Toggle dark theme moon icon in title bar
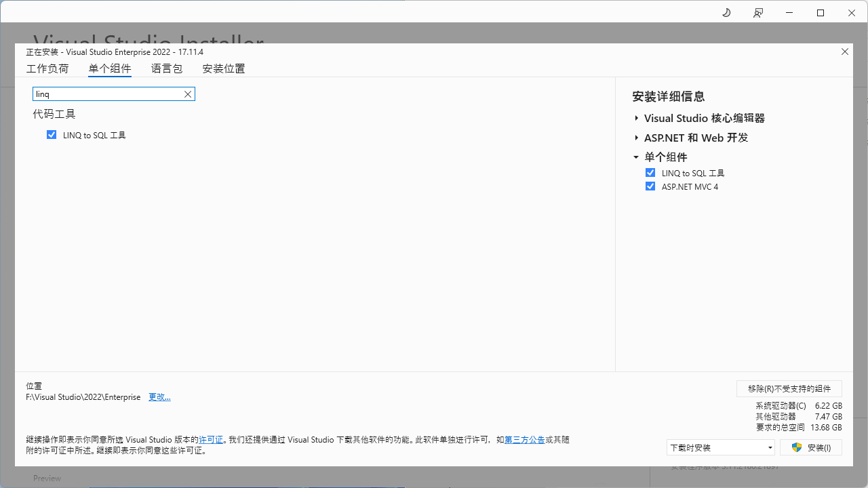The height and width of the screenshot is (488, 868). pos(726,13)
